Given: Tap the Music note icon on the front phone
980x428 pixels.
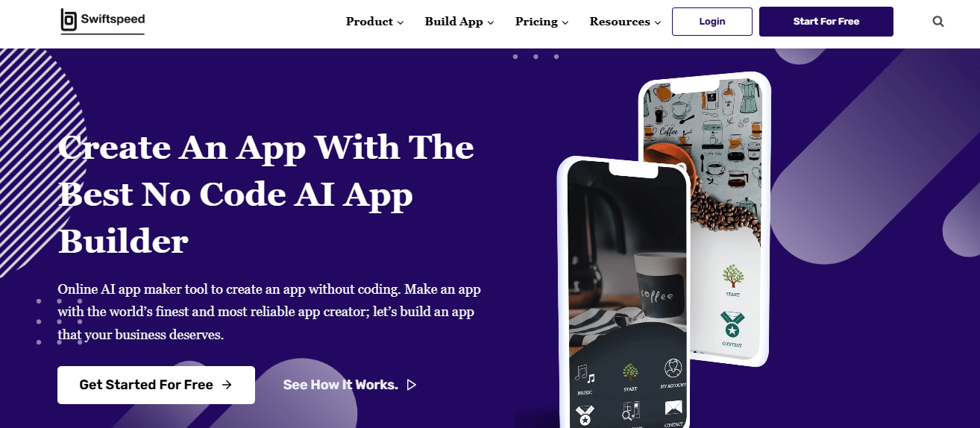Looking at the screenshot, I should point(584,373).
